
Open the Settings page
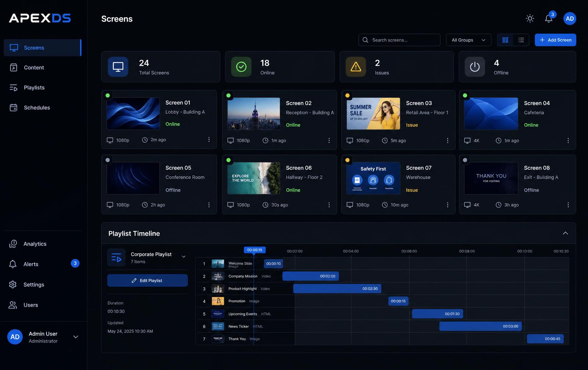42,284
